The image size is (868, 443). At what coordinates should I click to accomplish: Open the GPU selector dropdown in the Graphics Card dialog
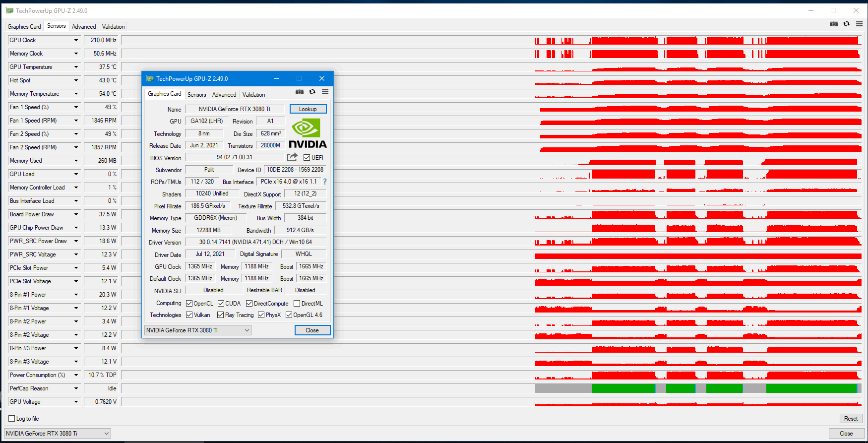point(198,330)
